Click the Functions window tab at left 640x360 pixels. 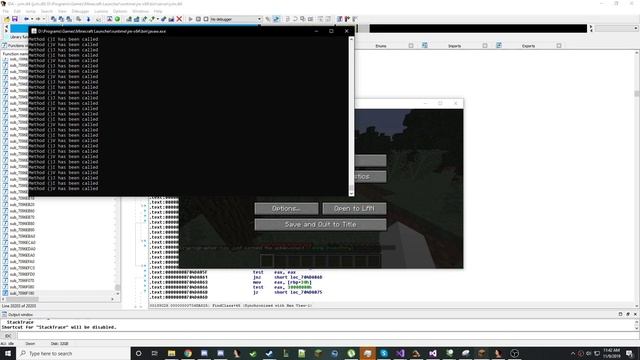15,46
